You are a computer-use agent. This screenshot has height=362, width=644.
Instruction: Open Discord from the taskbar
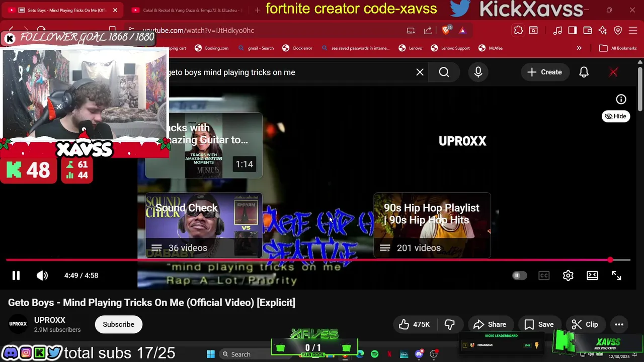coord(419,354)
